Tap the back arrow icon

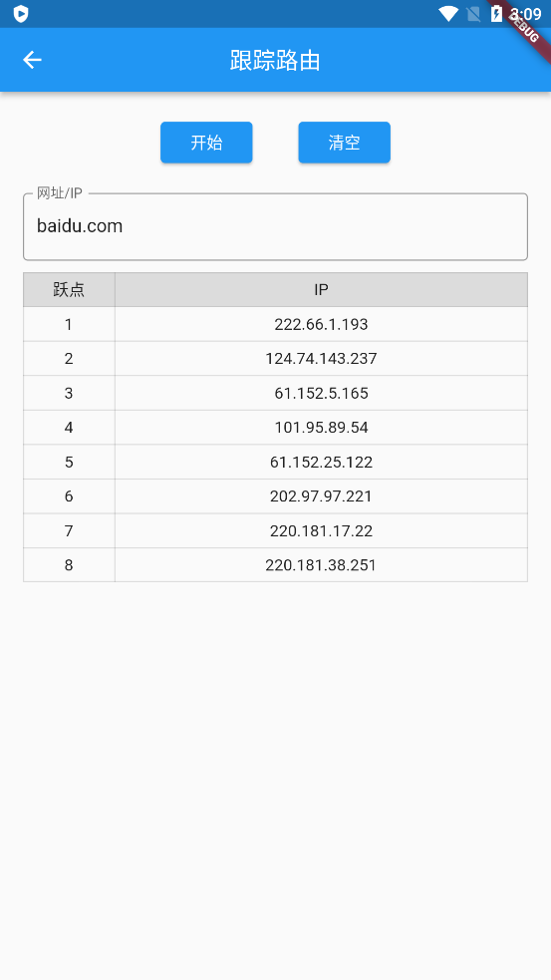32,60
